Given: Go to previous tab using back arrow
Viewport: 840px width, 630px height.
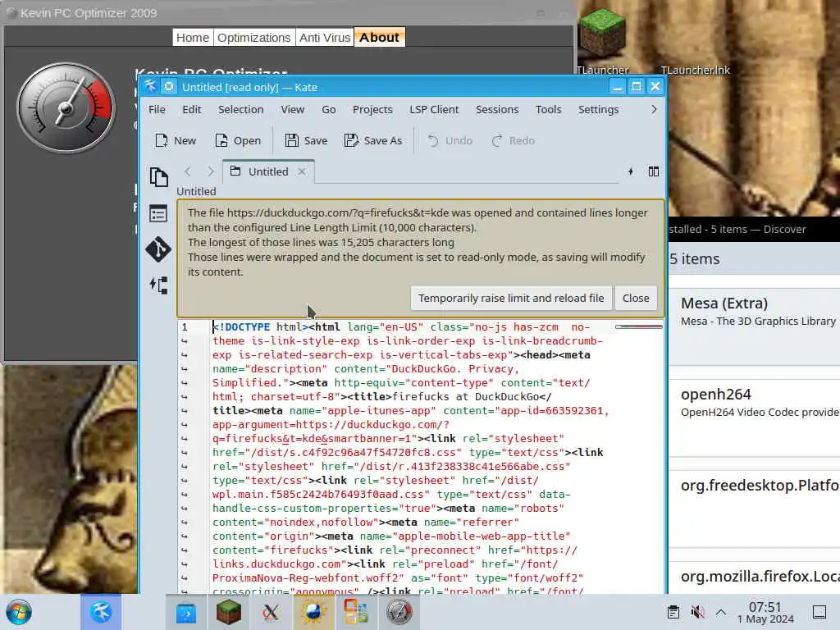Looking at the screenshot, I should point(188,171).
